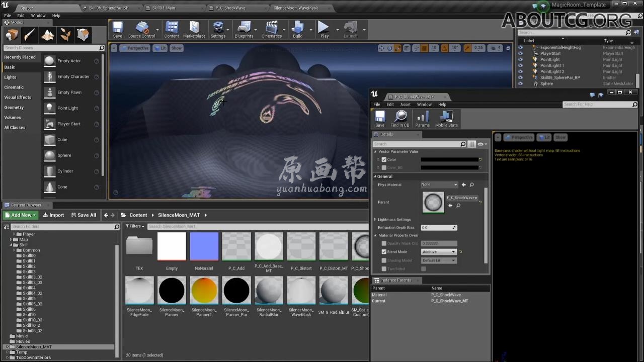Open the Window menu in main editor
The width and height of the screenshot is (644, 362).
38,16
